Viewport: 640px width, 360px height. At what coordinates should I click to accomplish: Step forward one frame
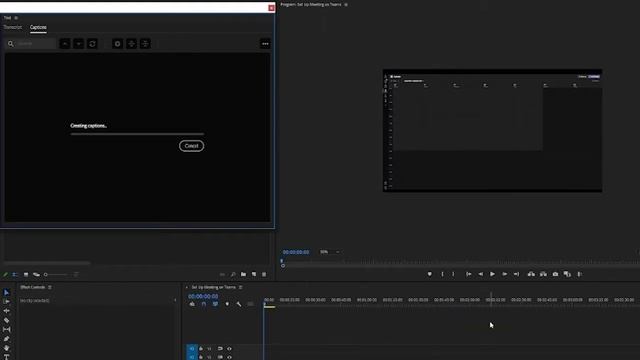click(504, 274)
